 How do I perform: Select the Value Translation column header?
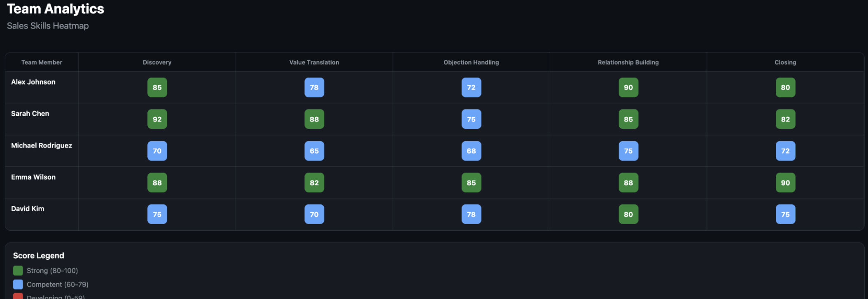click(x=314, y=62)
